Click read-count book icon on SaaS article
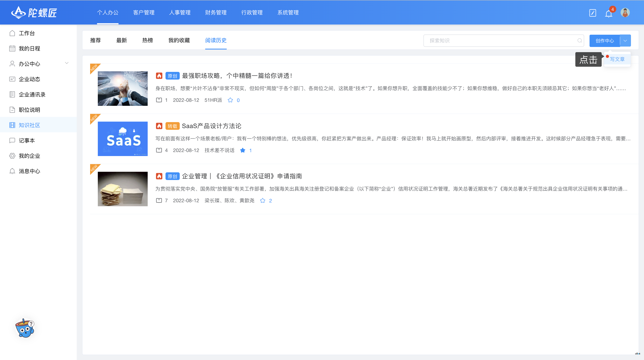644x360 pixels. coord(159,150)
